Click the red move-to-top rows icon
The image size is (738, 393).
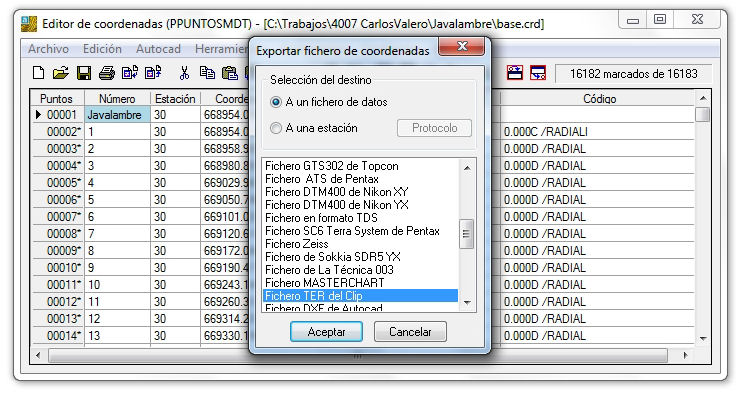(514, 72)
